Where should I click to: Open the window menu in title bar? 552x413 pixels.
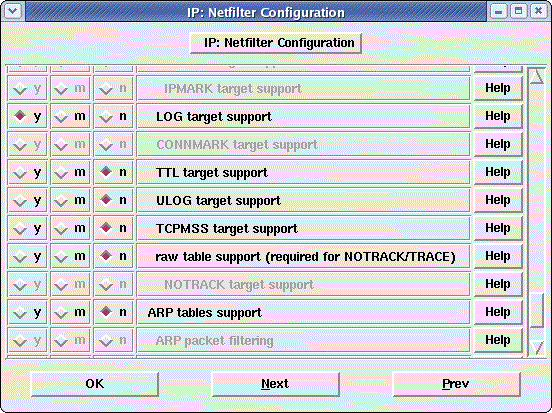[x=13, y=11]
